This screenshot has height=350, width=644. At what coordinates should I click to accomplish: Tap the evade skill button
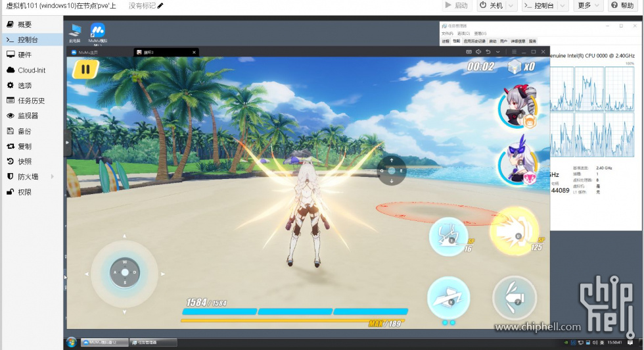tap(448, 298)
